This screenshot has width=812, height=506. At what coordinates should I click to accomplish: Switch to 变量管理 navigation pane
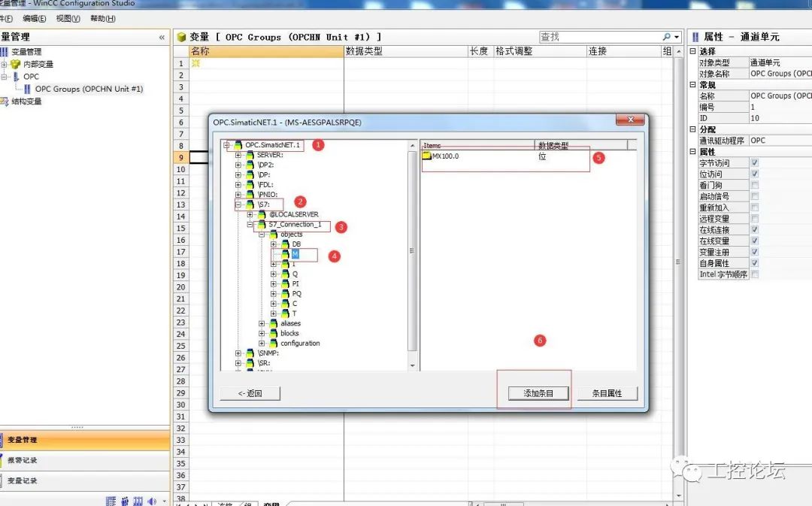pyautogui.click(x=85, y=441)
